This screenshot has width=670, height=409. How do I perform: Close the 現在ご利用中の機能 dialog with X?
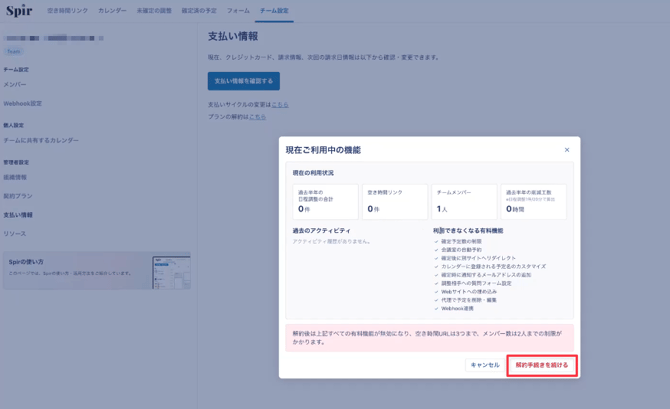pyautogui.click(x=567, y=150)
